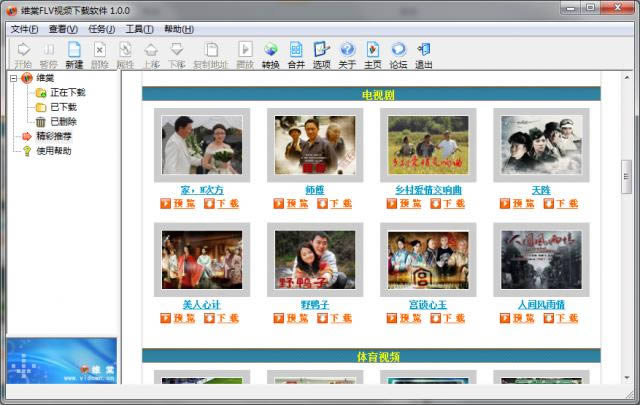Click the 退出 (Exit) toolbar icon
Viewport: 640px width, 405px height.
(423, 55)
